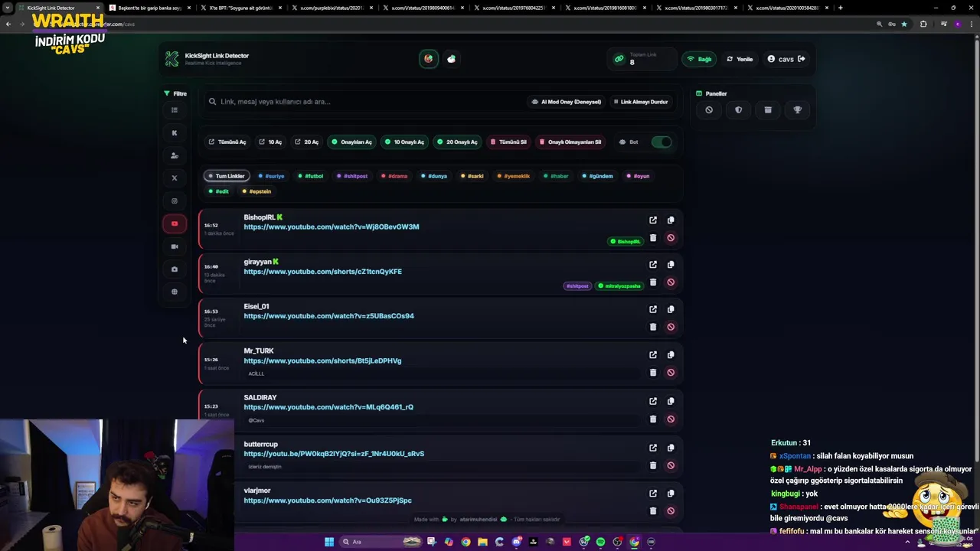Screen dimensions: 980x551
Task: Click Tümünü Aç button
Action: (227, 142)
